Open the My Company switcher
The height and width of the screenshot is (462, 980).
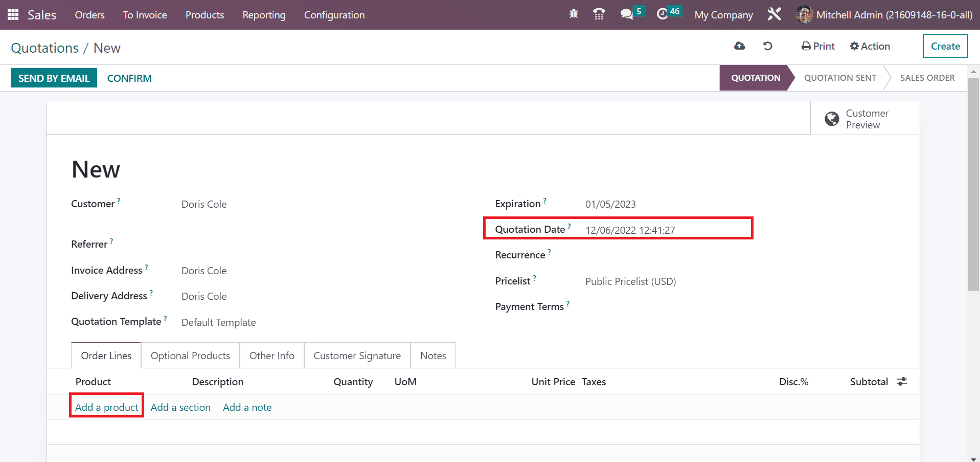pyautogui.click(x=723, y=15)
